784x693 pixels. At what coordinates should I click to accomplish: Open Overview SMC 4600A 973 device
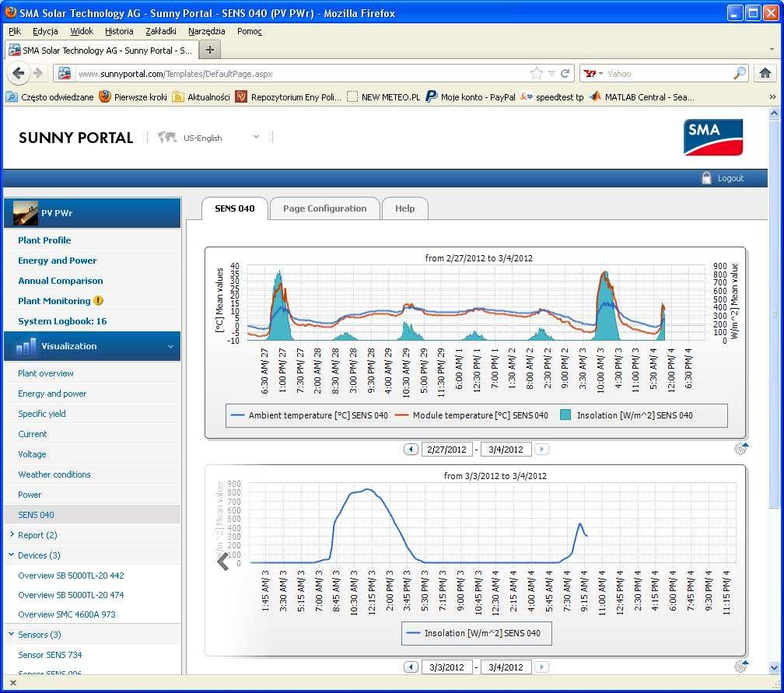coord(67,614)
